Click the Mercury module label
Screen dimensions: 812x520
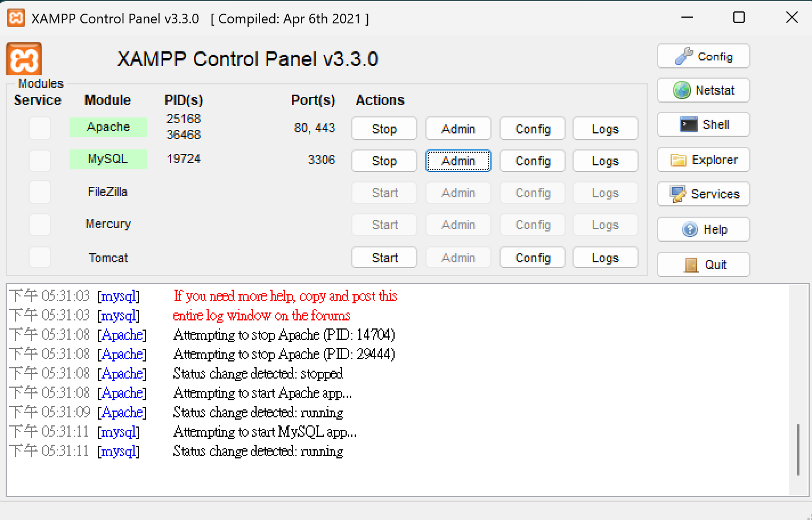coord(108,224)
